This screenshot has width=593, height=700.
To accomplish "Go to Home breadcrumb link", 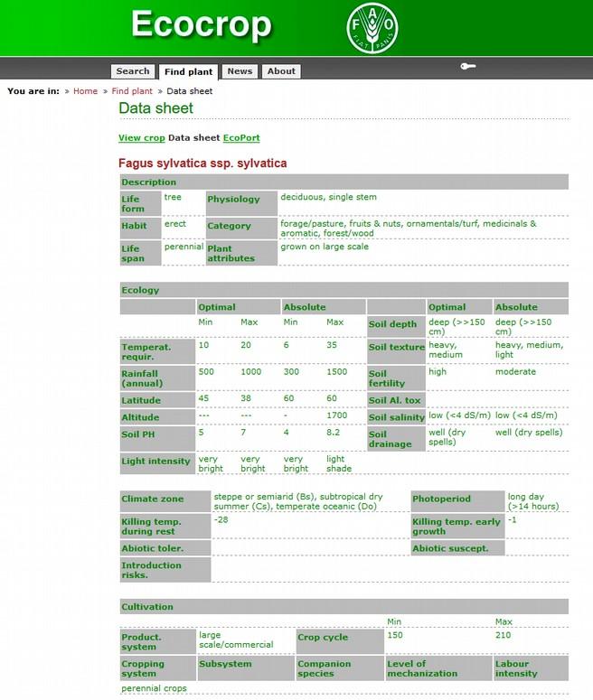I will pos(85,91).
